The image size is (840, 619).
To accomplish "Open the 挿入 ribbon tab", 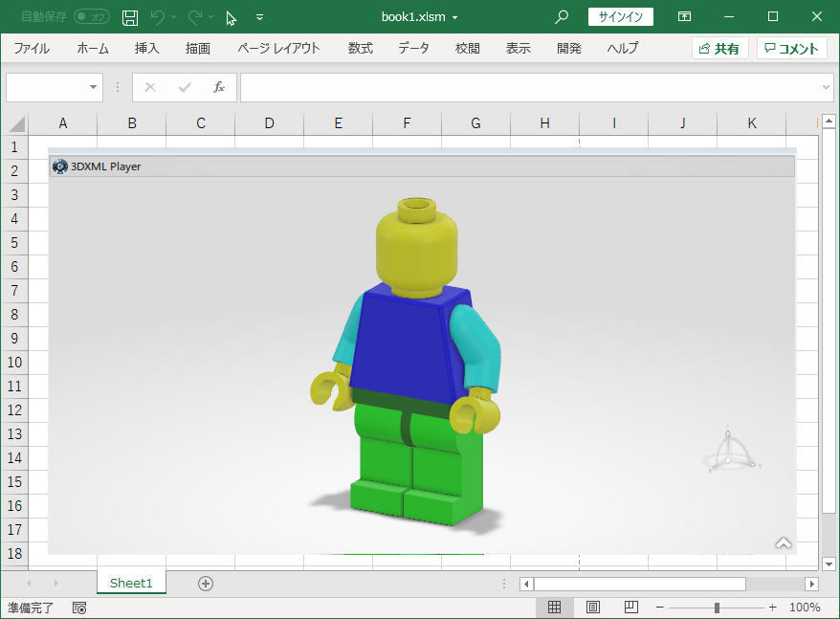I will tap(146, 48).
